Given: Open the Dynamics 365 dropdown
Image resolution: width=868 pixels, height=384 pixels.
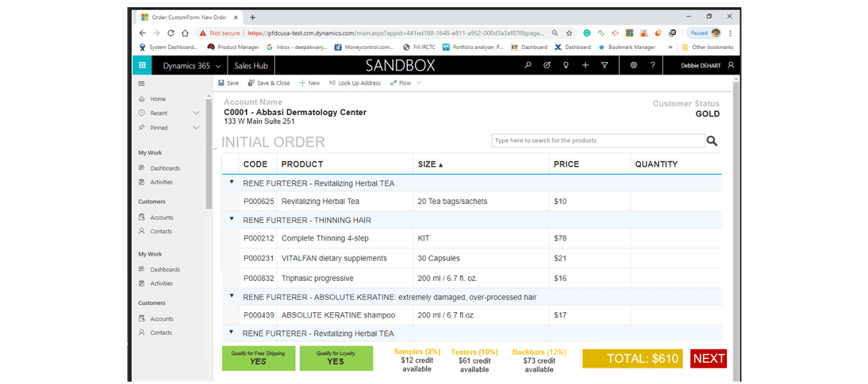Looking at the screenshot, I should (x=192, y=66).
